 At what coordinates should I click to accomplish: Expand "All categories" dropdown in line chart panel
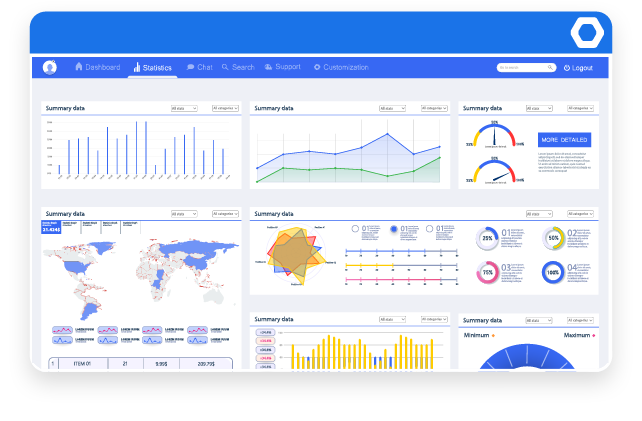click(x=434, y=107)
